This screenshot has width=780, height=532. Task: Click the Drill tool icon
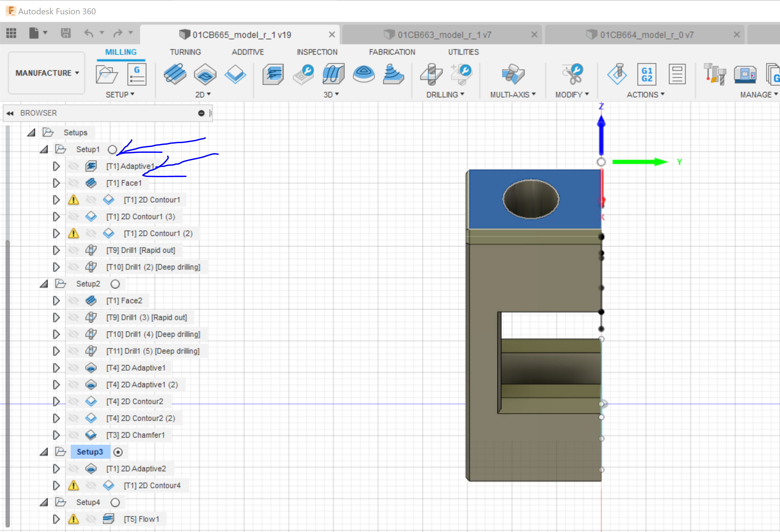[x=431, y=74]
